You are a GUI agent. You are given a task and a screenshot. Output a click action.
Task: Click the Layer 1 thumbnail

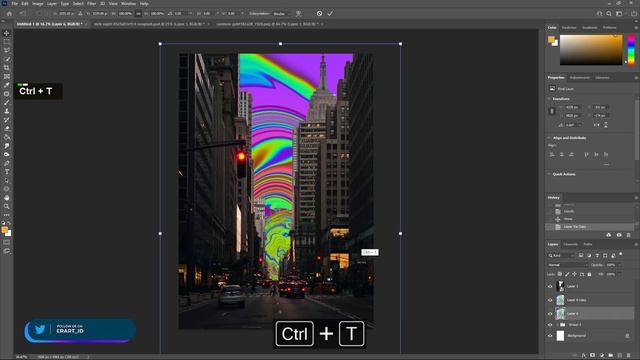pyautogui.click(x=560, y=287)
